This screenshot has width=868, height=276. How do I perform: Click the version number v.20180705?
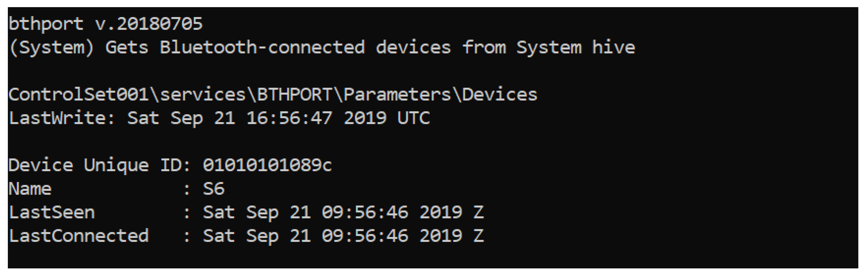click(x=149, y=24)
